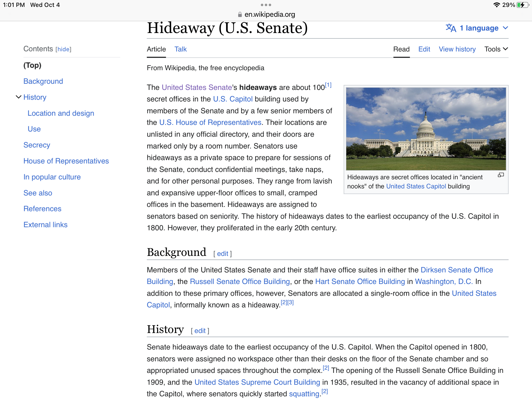Tap the three-dots multitasking icon
Screen dimensions: 532x399
coord(266,5)
